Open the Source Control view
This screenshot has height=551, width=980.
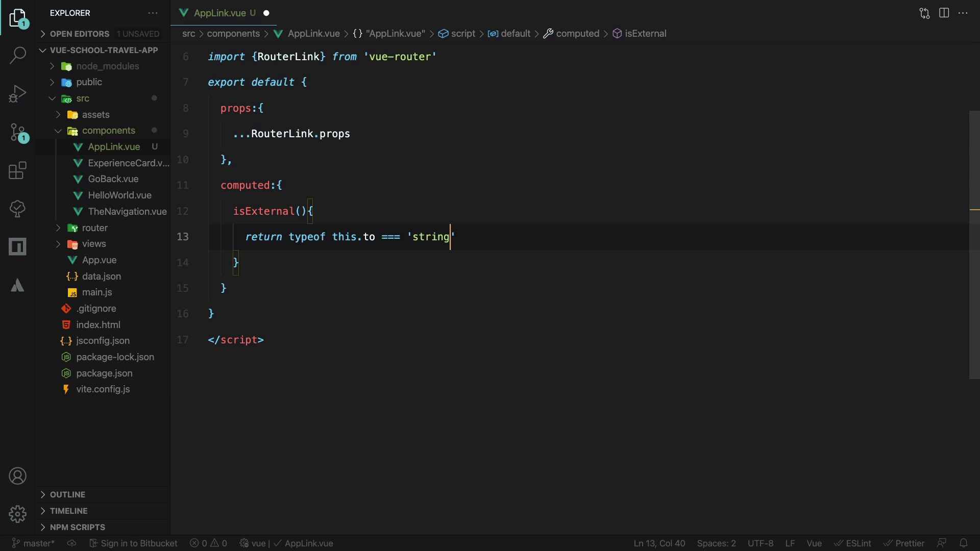coord(17,133)
